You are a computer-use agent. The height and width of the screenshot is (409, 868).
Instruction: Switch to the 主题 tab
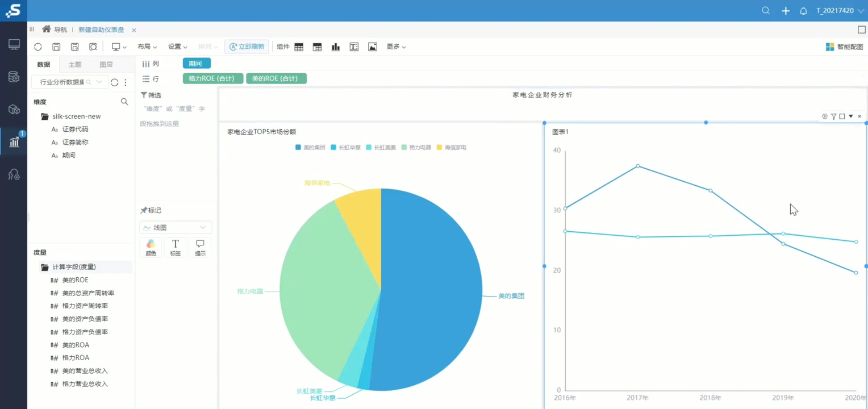pos(75,64)
